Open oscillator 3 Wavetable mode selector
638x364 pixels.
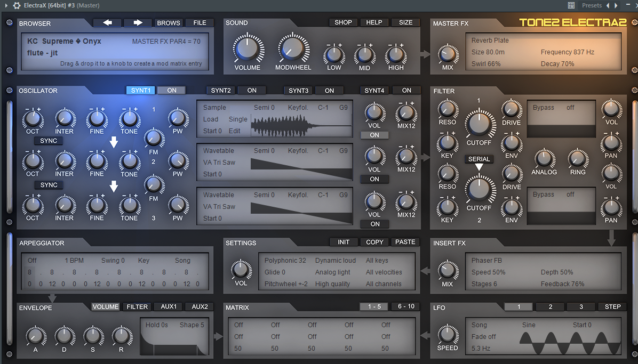[x=219, y=195]
